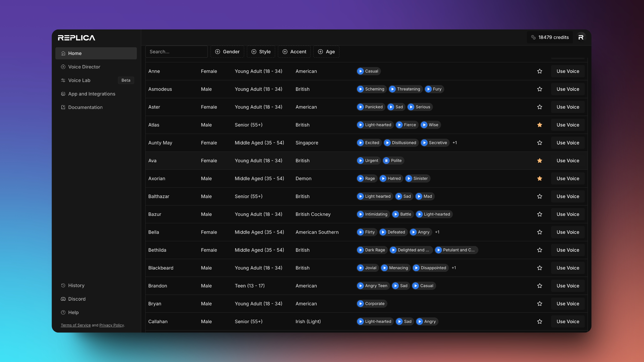Click the play button for Threatening style
The image size is (644, 362).
[392, 89]
